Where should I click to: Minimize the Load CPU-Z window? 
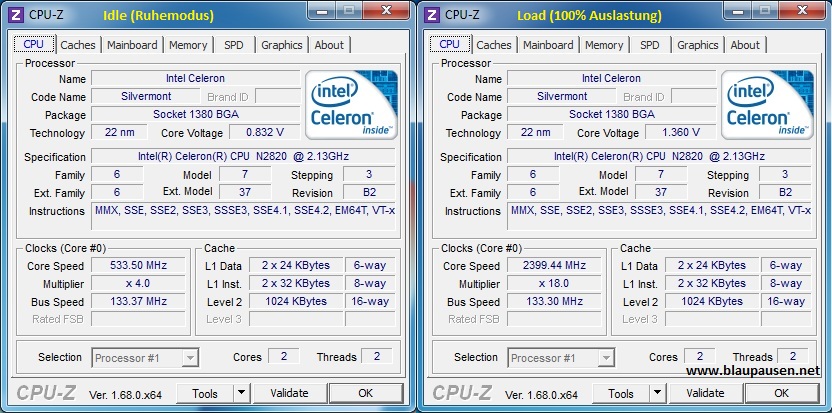(736, 10)
